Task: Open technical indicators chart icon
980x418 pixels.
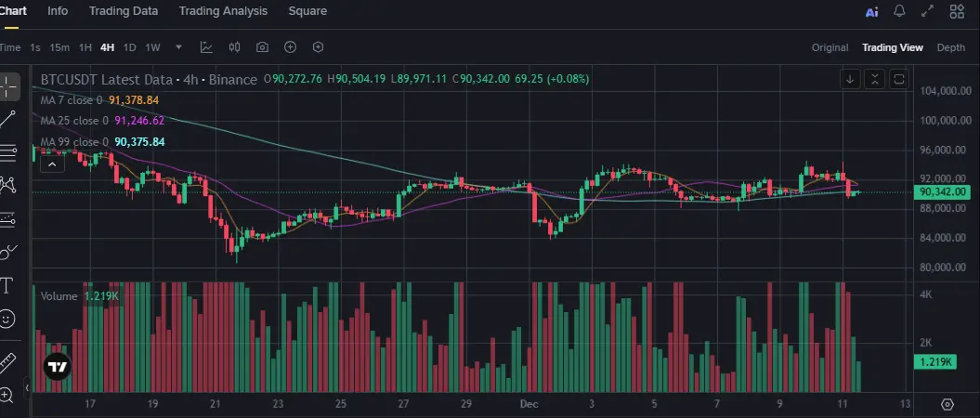Action: 206,47
